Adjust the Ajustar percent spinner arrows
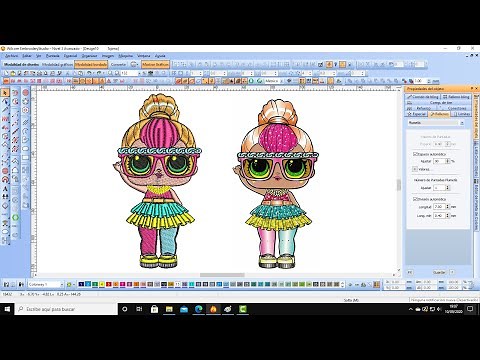 tap(448, 161)
